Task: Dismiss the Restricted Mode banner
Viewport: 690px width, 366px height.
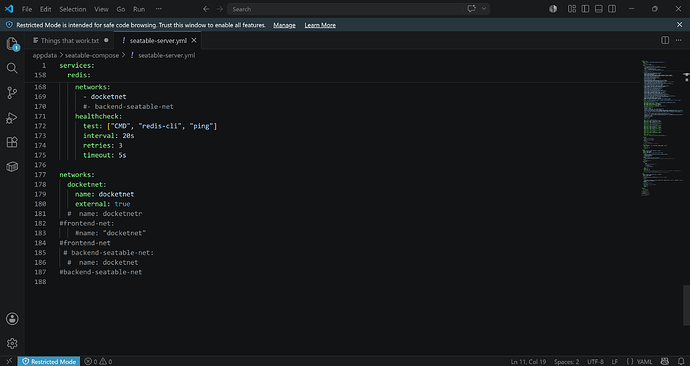Action: 679,25
